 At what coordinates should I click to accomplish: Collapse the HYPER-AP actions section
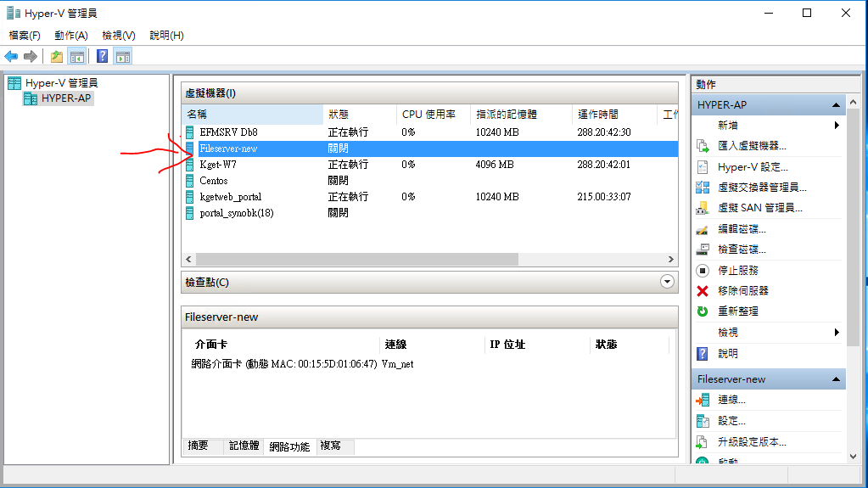[x=836, y=104]
